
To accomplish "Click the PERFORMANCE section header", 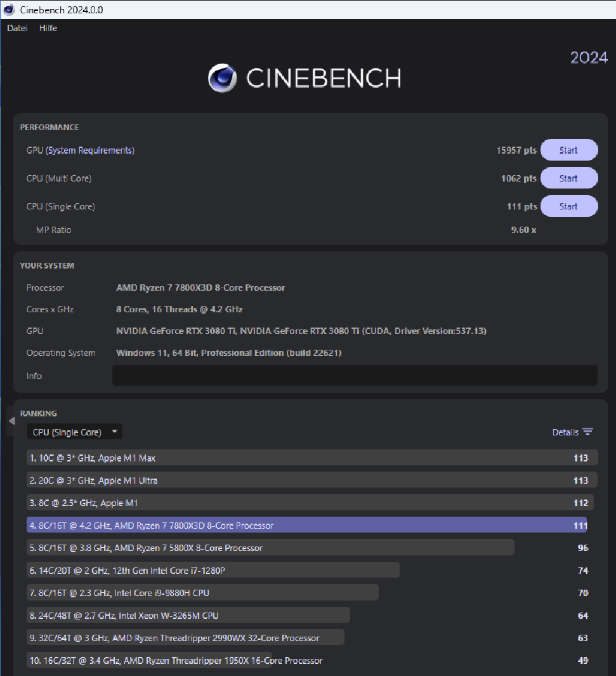I will (x=49, y=127).
